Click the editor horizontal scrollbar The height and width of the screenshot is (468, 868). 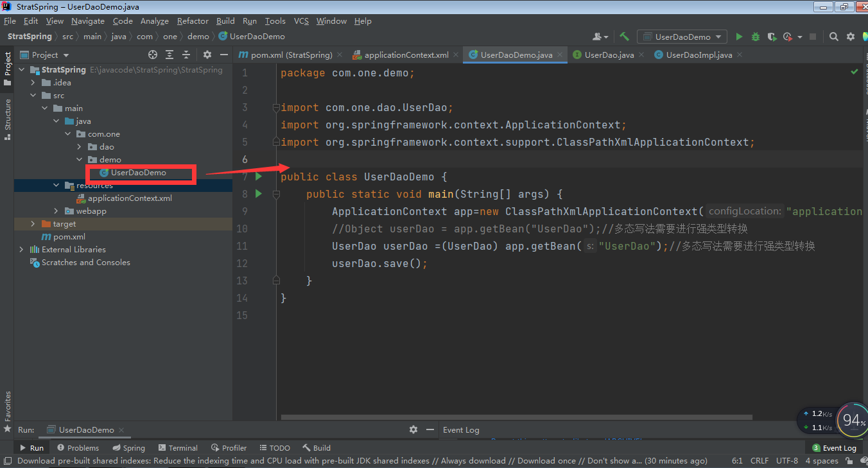[516, 417]
